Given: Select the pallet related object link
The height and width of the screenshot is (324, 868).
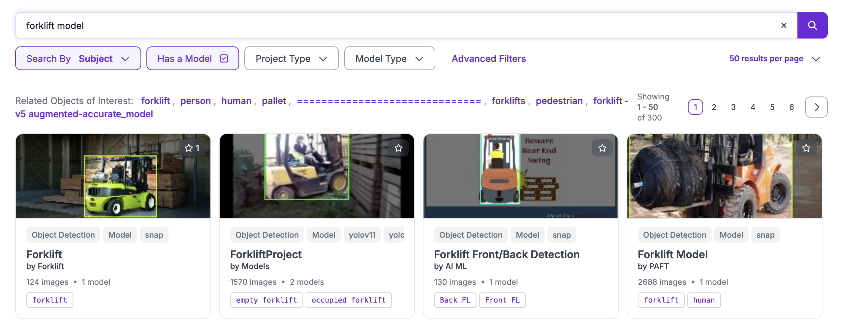Looking at the screenshot, I should coord(274,101).
